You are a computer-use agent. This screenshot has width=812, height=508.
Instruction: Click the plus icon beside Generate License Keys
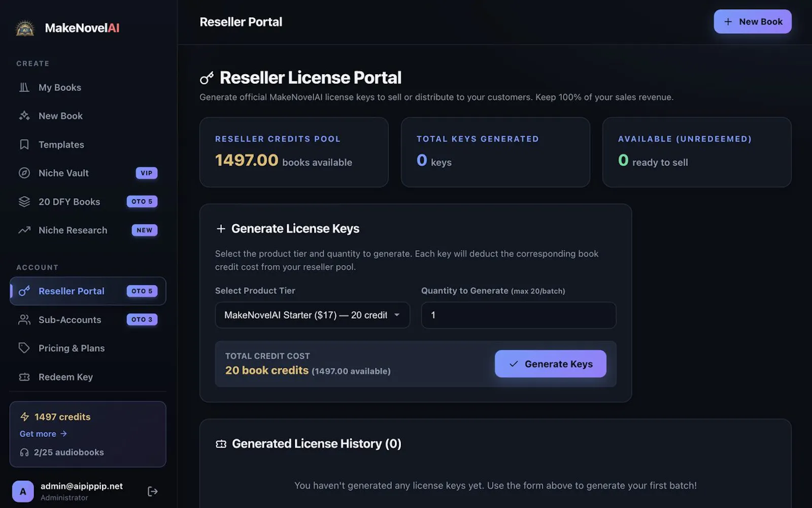[221, 229]
